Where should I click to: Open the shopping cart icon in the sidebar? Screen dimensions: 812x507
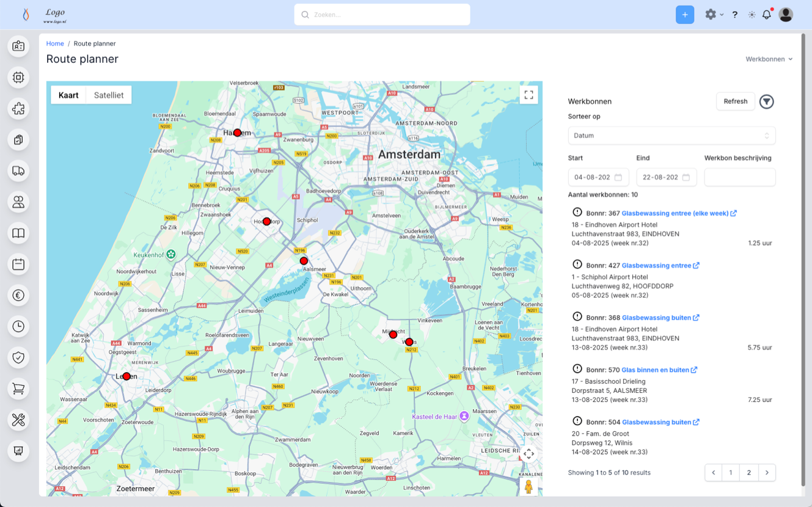tap(18, 388)
